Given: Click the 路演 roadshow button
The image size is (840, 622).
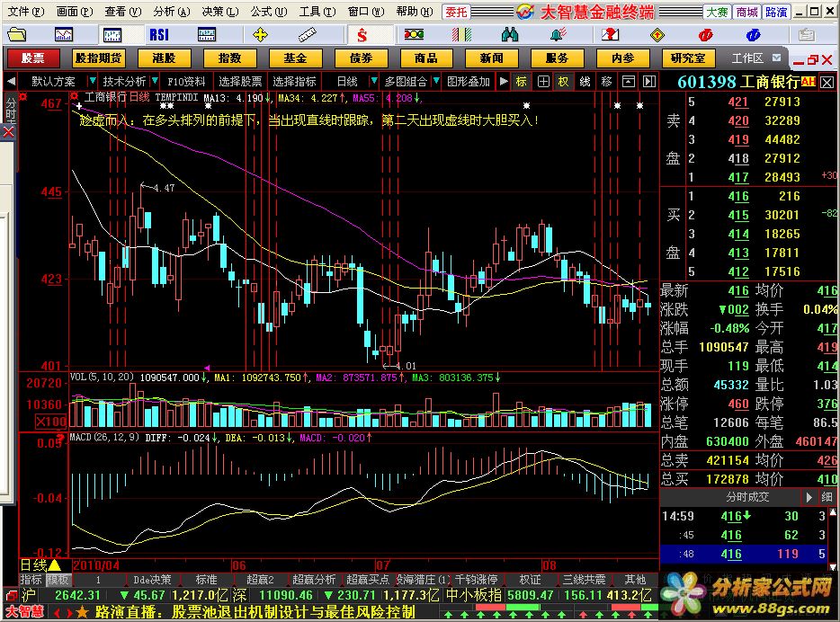Looking at the screenshot, I should tap(776, 12).
